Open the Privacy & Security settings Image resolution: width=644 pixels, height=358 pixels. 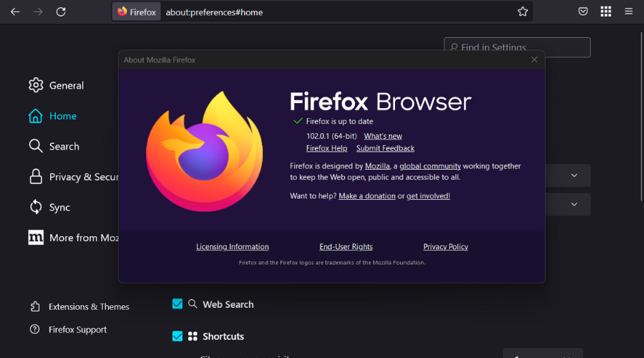84,177
